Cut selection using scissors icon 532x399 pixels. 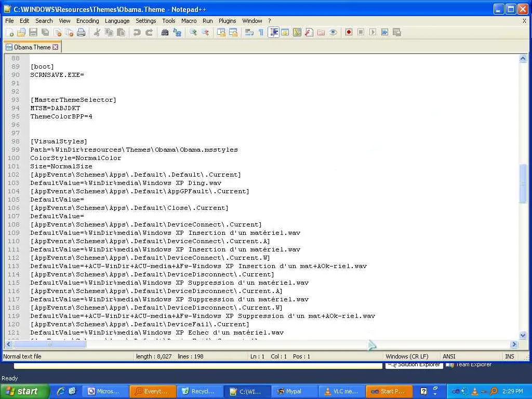click(x=97, y=32)
